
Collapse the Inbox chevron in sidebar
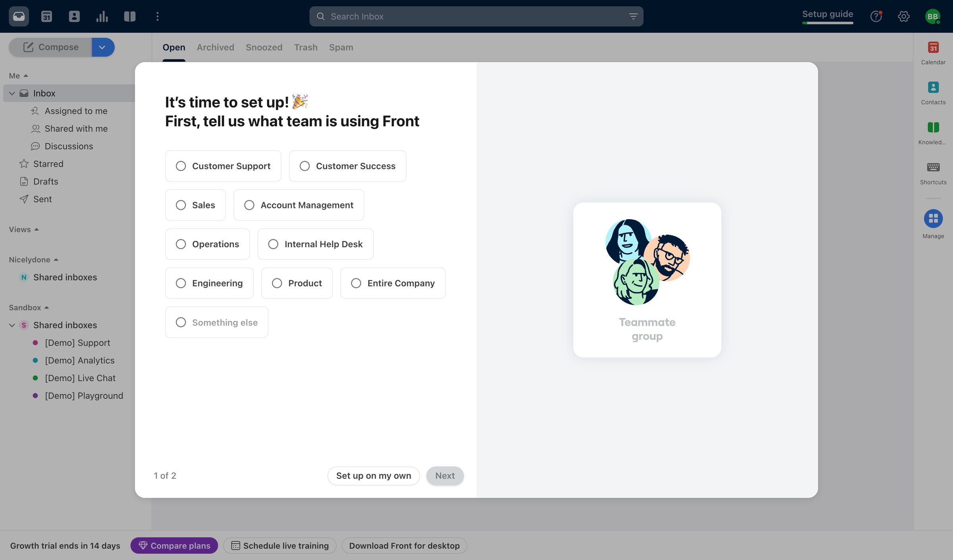pyautogui.click(x=12, y=93)
